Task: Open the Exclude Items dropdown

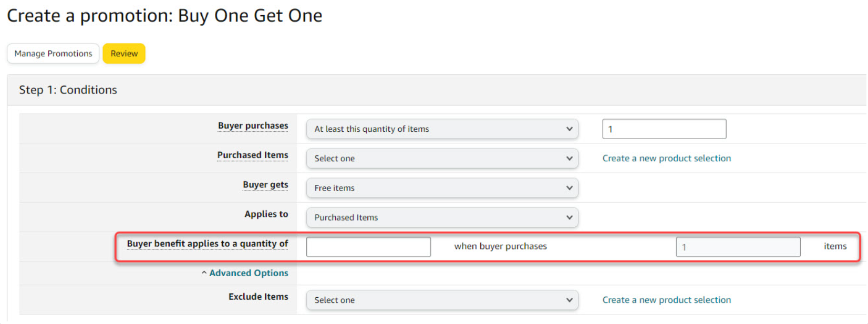Action: click(x=442, y=300)
